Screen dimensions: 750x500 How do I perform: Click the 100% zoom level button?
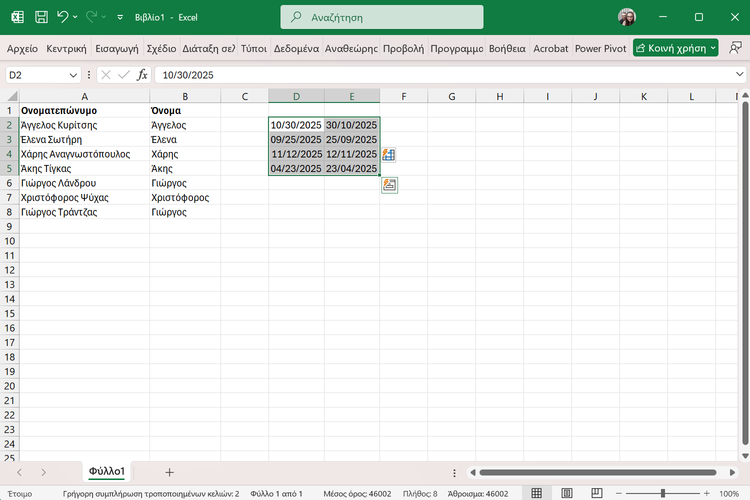pos(730,493)
